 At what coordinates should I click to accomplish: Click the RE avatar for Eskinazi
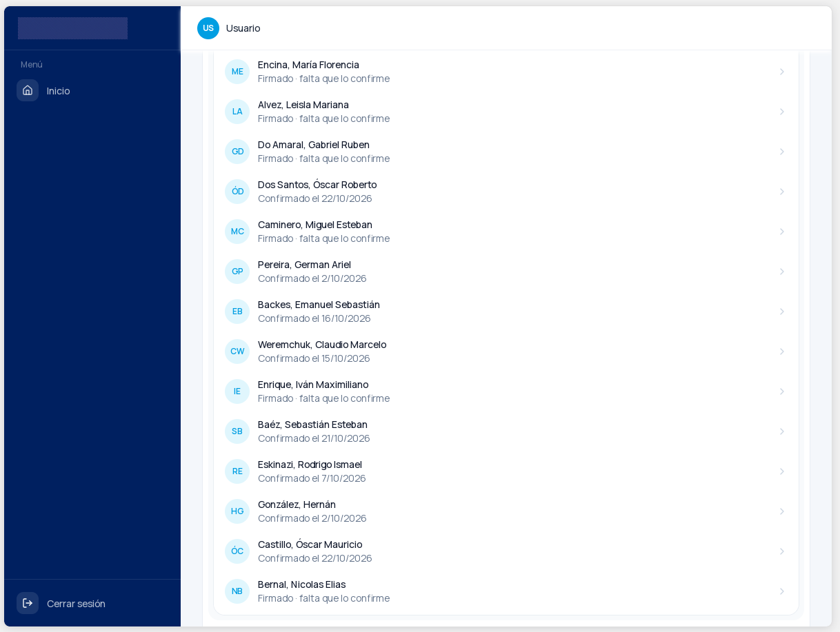pyautogui.click(x=237, y=471)
